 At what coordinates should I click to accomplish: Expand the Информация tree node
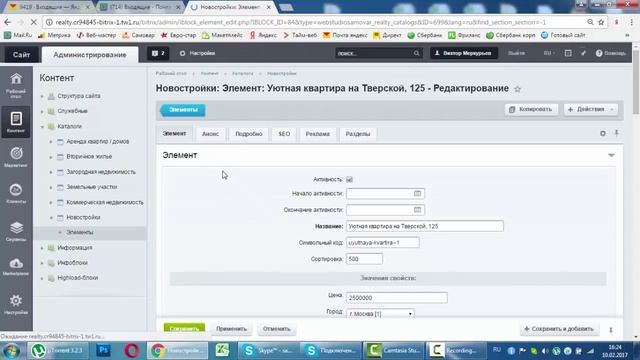tap(42, 248)
